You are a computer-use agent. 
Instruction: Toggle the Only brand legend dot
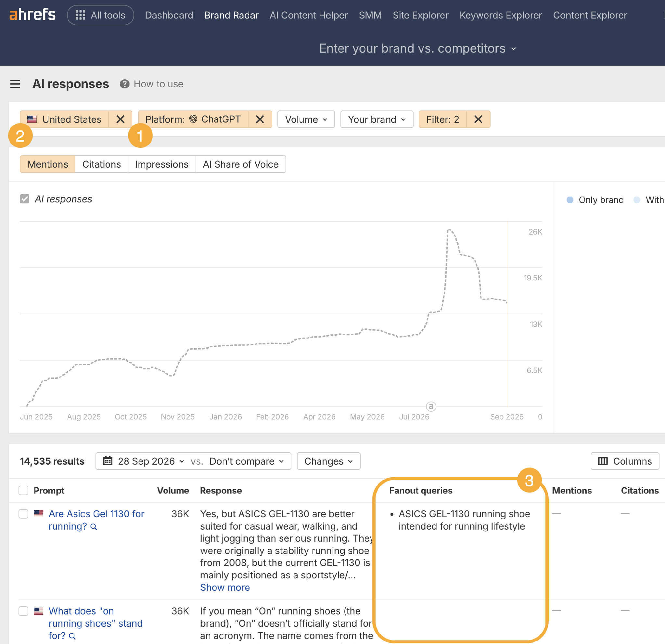570,200
